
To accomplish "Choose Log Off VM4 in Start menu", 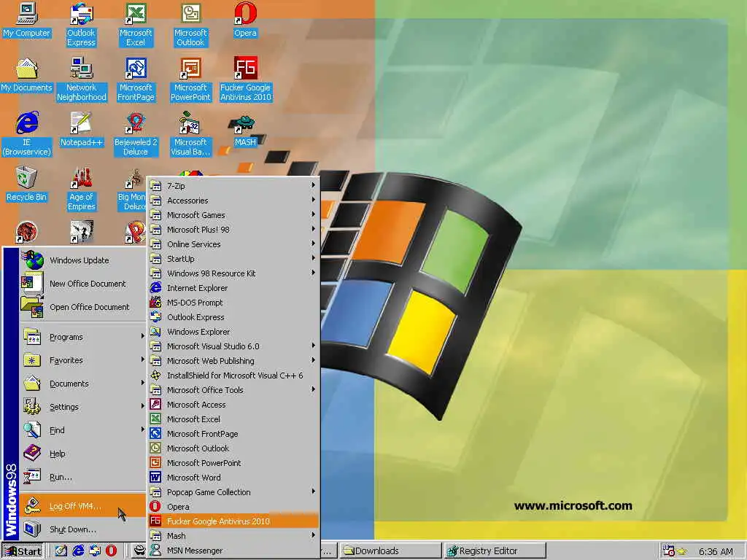I will 83,506.
